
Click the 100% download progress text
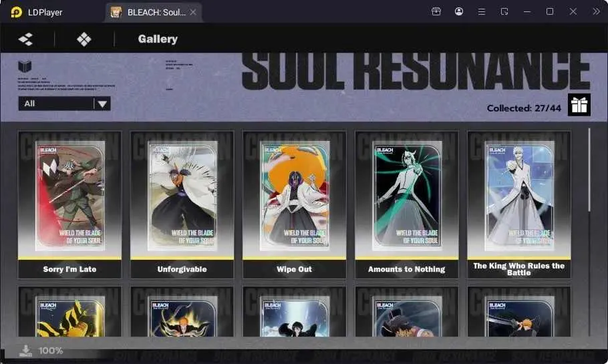(51, 351)
